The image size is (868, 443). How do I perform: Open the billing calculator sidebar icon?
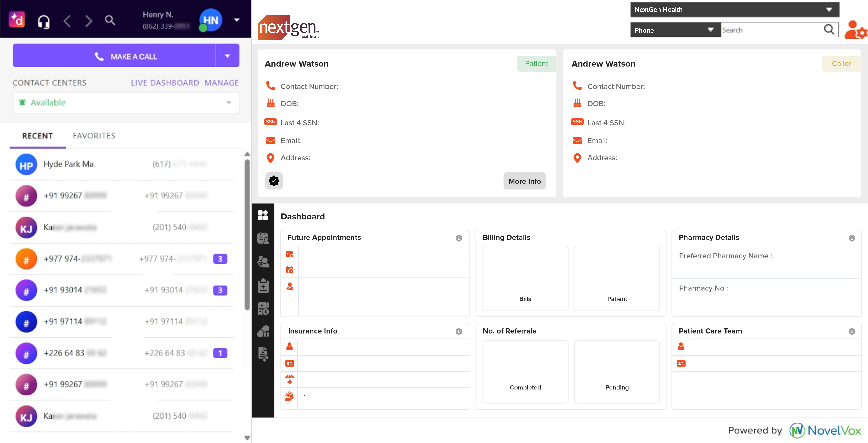click(x=263, y=308)
